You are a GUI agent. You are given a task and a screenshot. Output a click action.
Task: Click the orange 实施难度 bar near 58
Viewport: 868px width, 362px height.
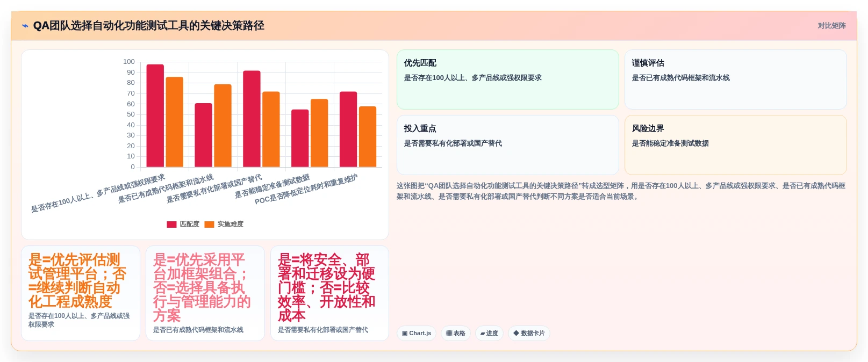(x=368, y=136)
